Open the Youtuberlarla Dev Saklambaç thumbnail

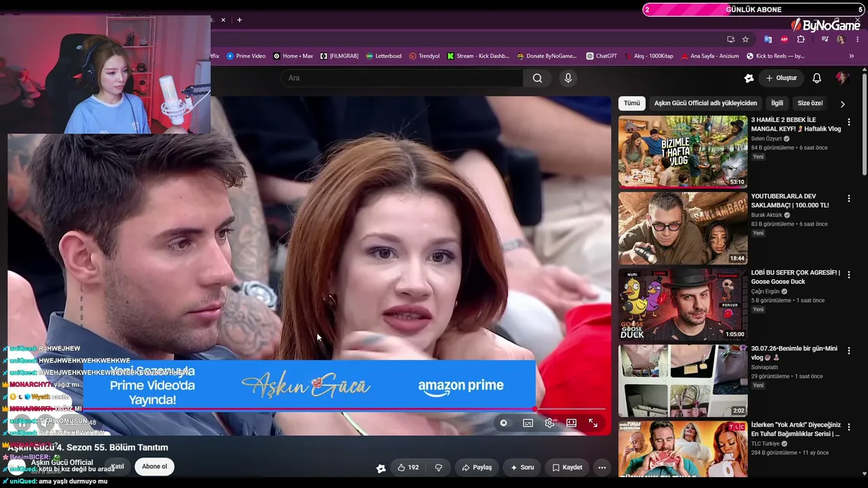click(x=683, y=228)
